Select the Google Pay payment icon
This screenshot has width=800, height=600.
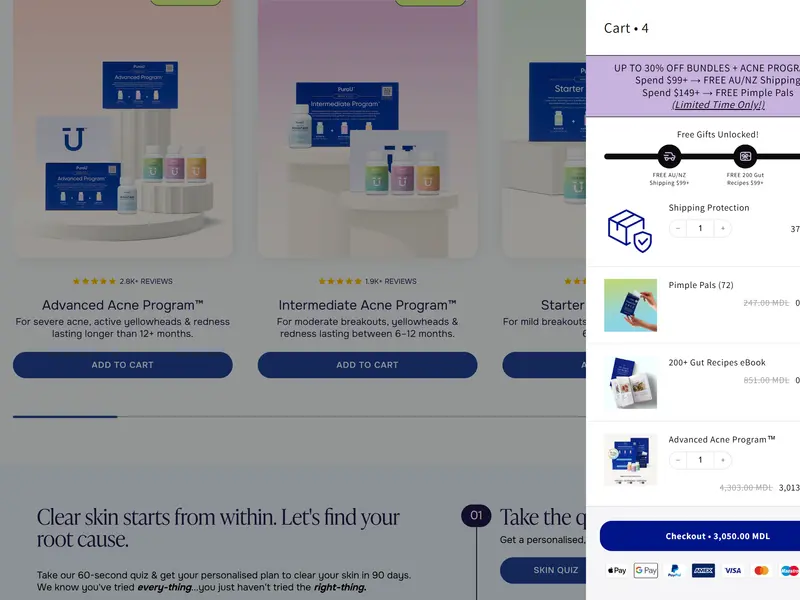(645, 570)
